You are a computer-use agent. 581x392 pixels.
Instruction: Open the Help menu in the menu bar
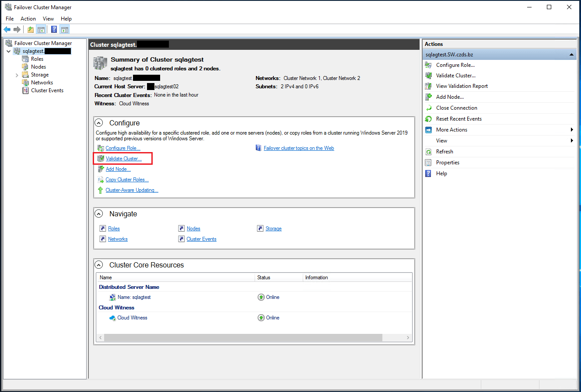click(66, 19)
